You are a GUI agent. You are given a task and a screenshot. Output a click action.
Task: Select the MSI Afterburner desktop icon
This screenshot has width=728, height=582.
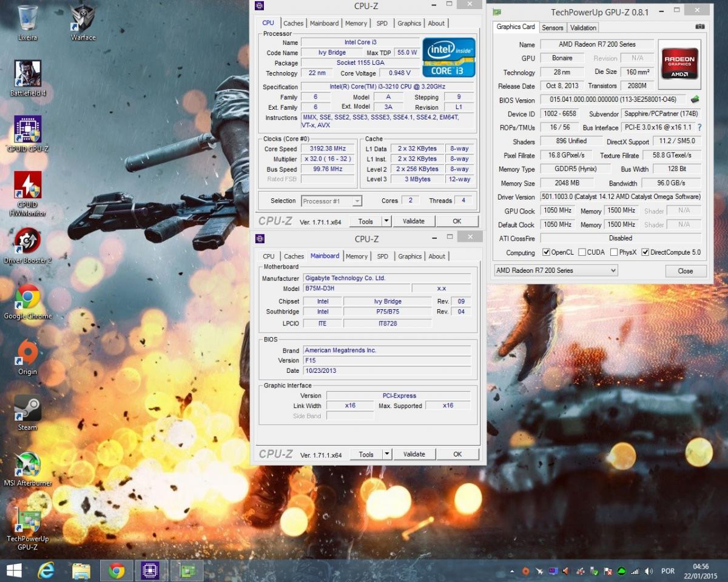tap(28, 469)
